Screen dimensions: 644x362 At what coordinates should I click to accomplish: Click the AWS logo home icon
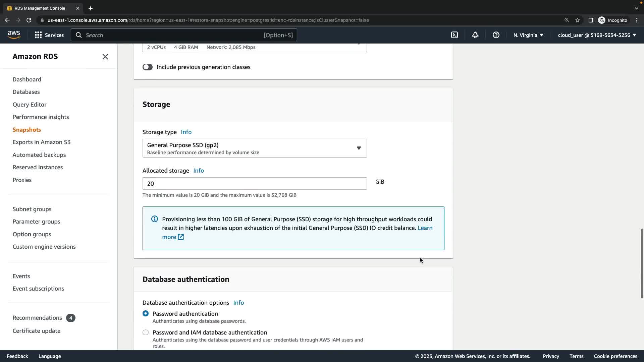[x=14, y=35]
